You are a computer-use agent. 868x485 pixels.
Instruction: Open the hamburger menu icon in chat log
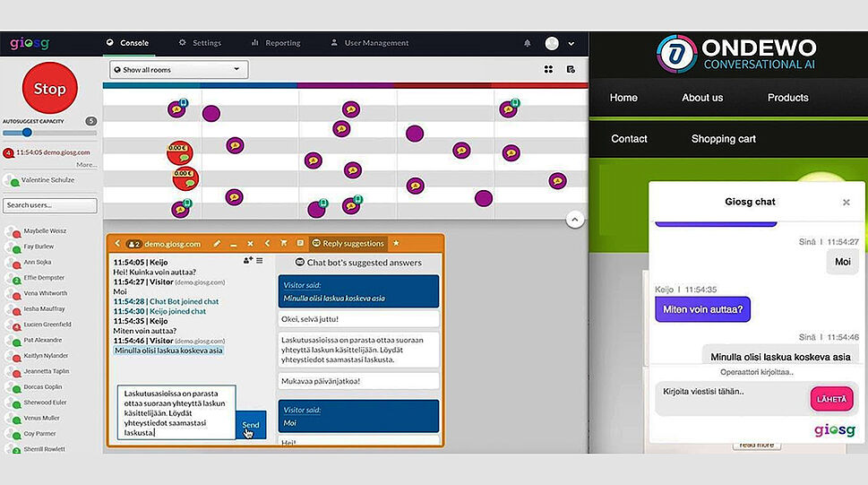pyautogui.click(x=260, y=260)
